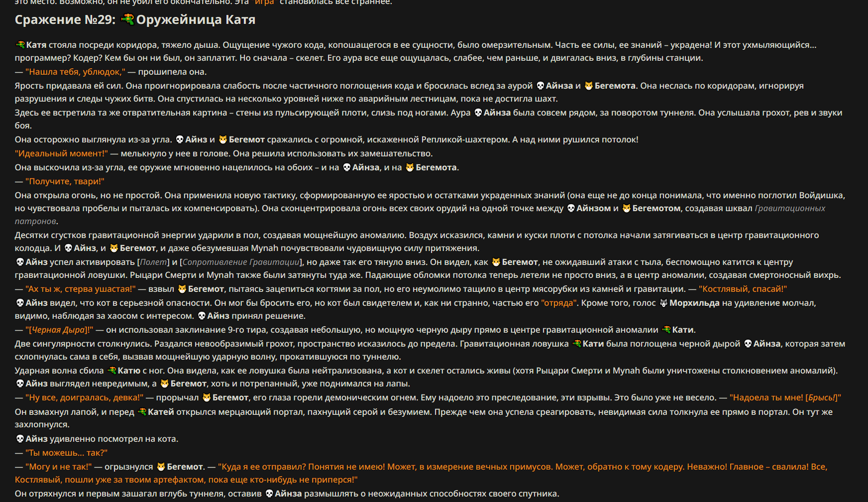Click the gun icon in heading before "Оружейница Катя"
This screenshot has height=502, width=868.
128,19
